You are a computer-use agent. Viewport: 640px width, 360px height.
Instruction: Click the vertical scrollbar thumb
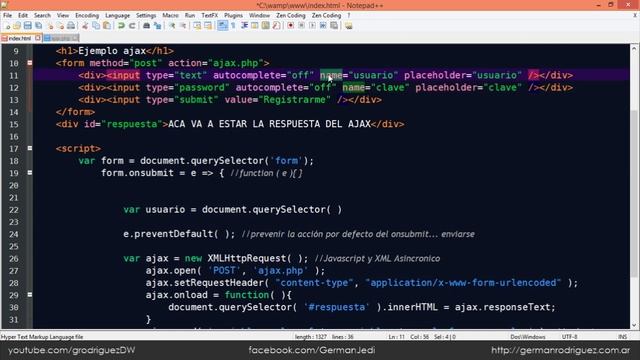(634, 195)
